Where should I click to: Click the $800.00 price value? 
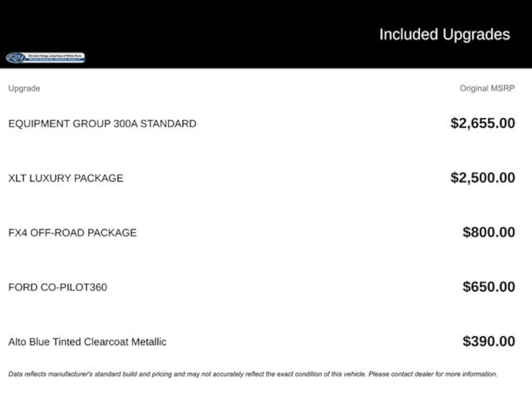click(489, 232)
